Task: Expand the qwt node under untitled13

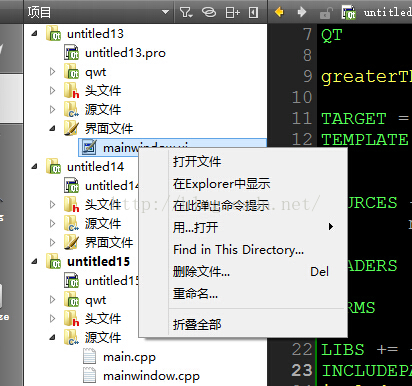Action: coord(52,71)
